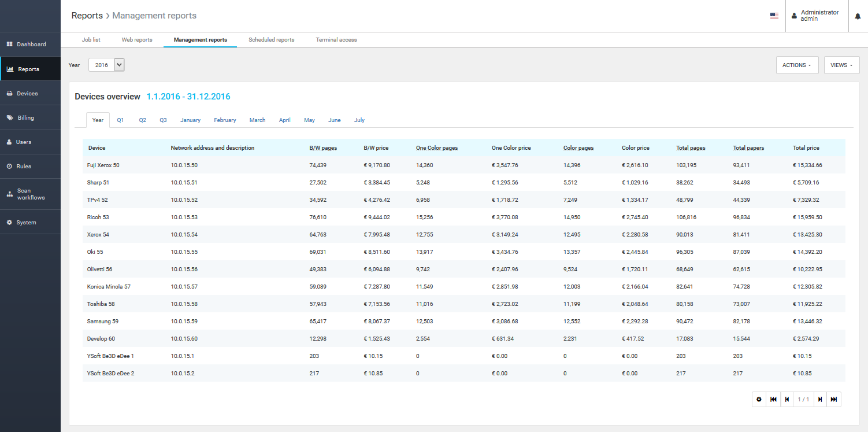
Task: Open Devices section in sidebar
Action: pyautogui.click(x=27, y=94)
